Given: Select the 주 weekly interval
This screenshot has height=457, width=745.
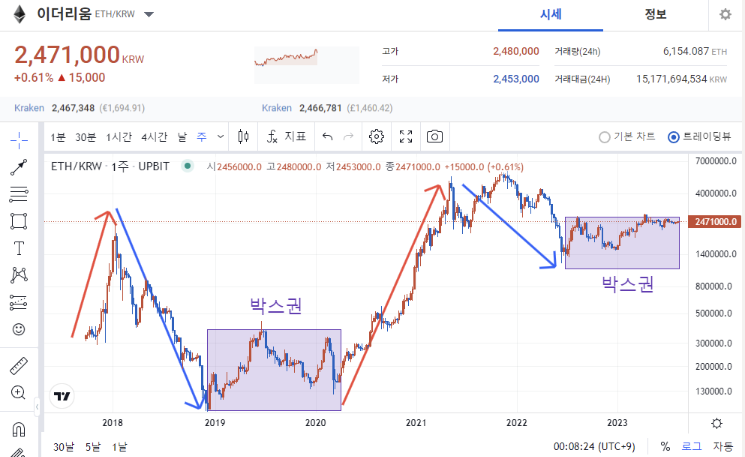Looking at the screenshot, I should (202, 137).
